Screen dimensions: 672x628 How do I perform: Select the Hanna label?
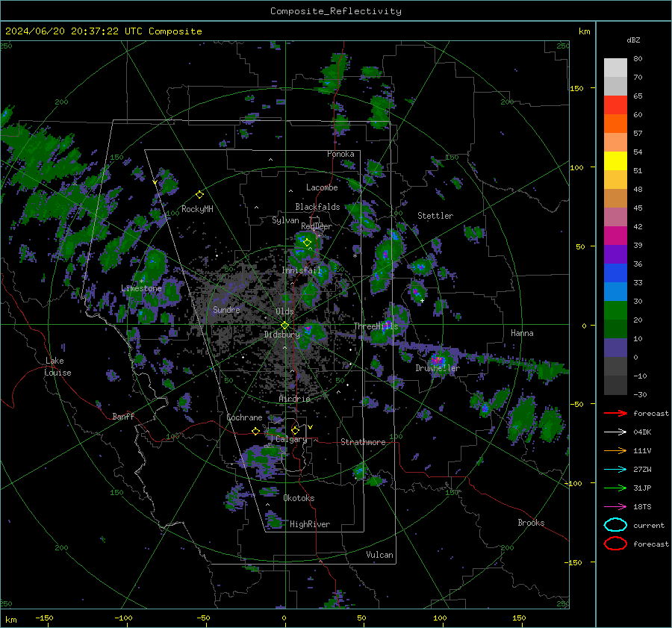click(522, 333)
